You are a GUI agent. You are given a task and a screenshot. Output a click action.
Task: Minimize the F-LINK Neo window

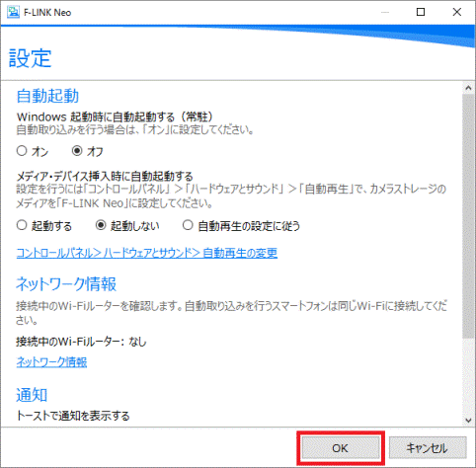pyautogui.click(x=385, y=12)
